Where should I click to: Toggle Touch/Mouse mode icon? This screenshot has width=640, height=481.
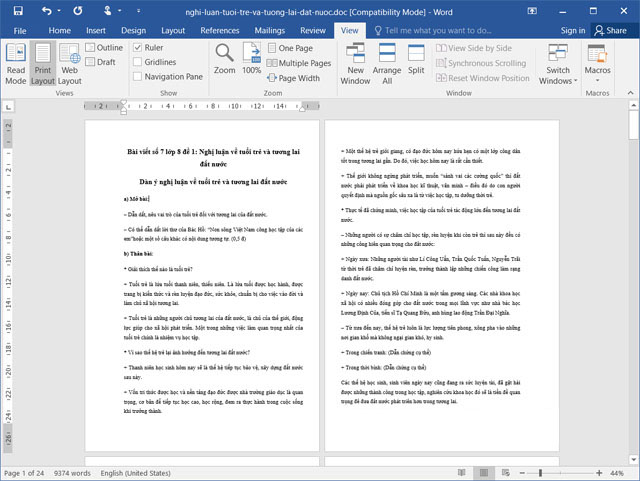107,11
